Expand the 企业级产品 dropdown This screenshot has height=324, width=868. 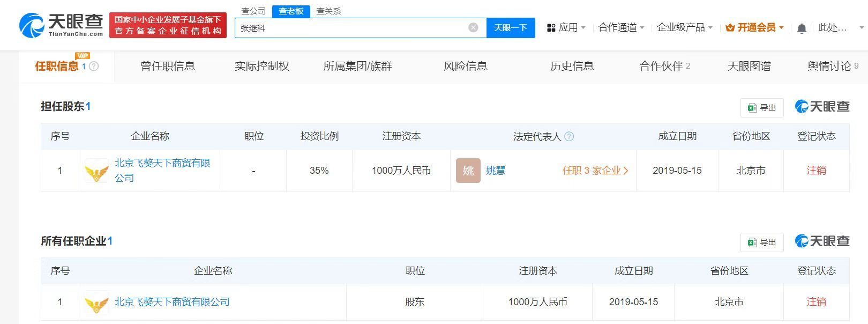click(685, 27)
